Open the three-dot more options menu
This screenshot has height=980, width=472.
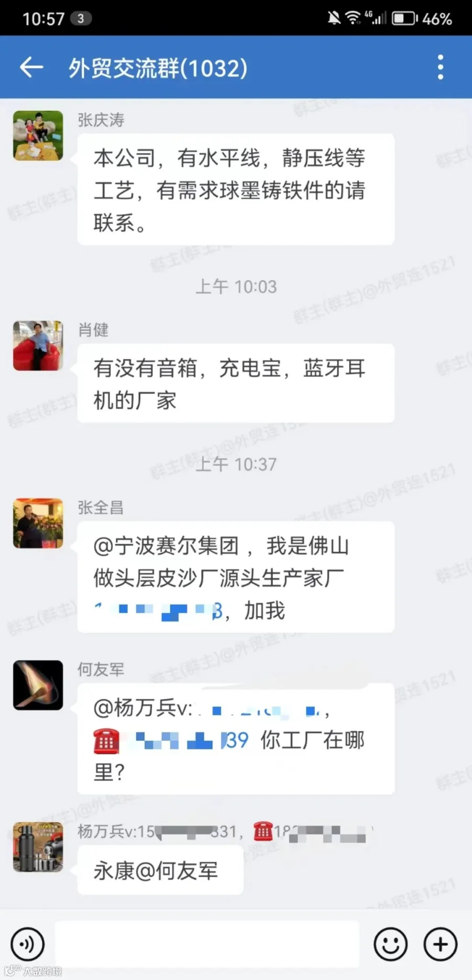(441, 67)
